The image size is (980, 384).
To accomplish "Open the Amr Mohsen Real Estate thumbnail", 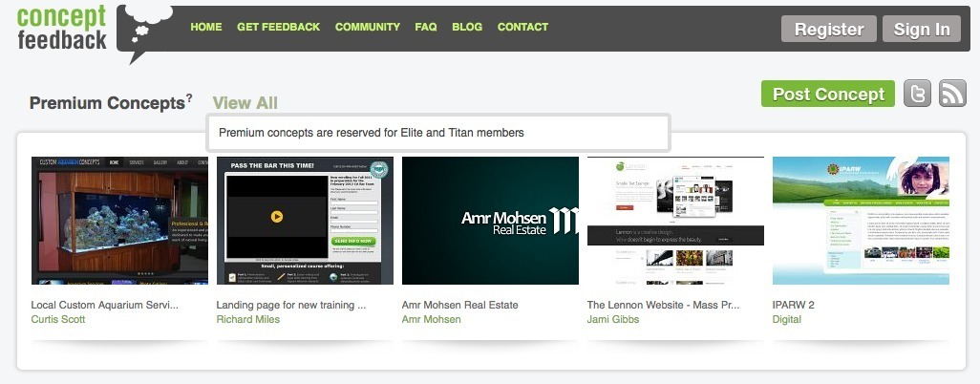I will pos(490,221).
